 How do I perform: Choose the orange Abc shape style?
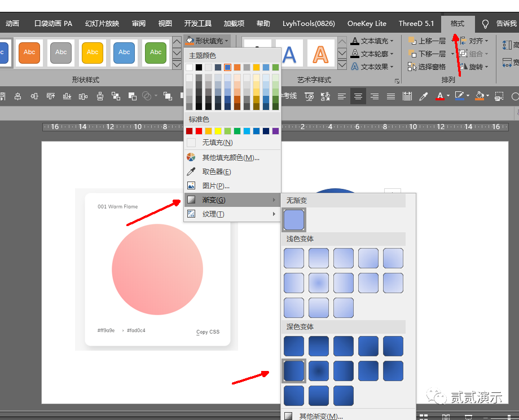tap(29, 52)
